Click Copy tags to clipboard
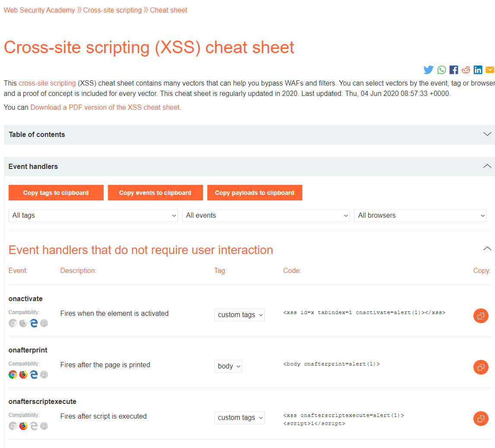The width and height of the screenshot is (495, 448). (x=56, y=193)
